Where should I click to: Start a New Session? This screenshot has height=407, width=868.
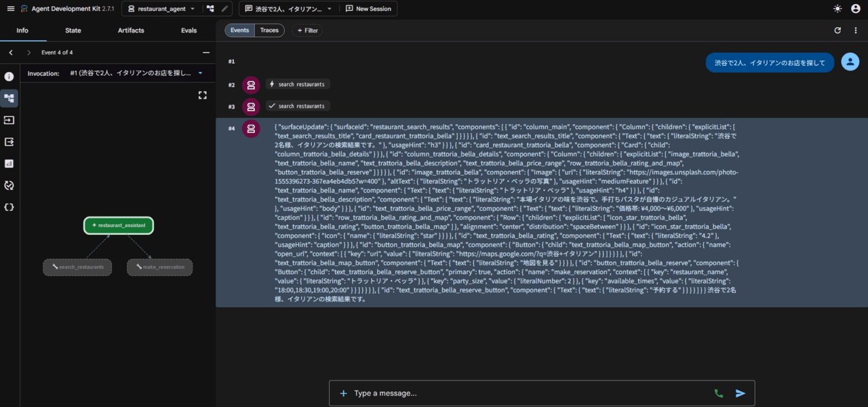click(x=368, y=9)
